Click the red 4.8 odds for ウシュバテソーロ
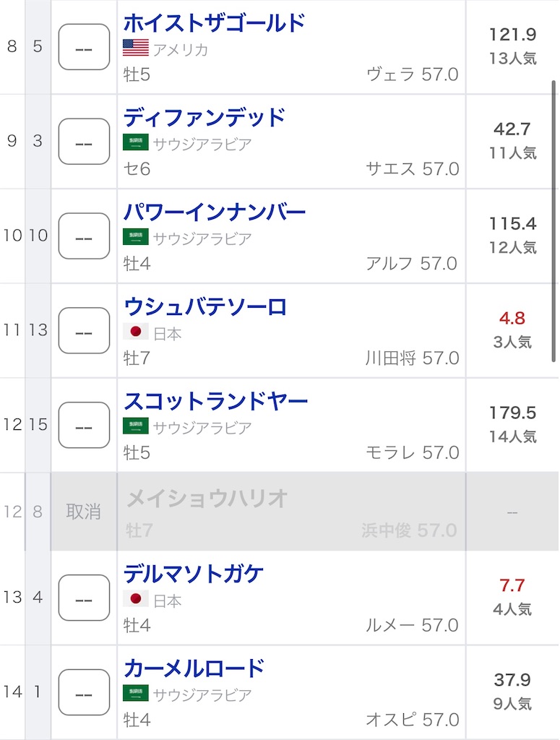The width and height of the screenshot is (560, 740). pyautogui.click(x=511, y=318)
